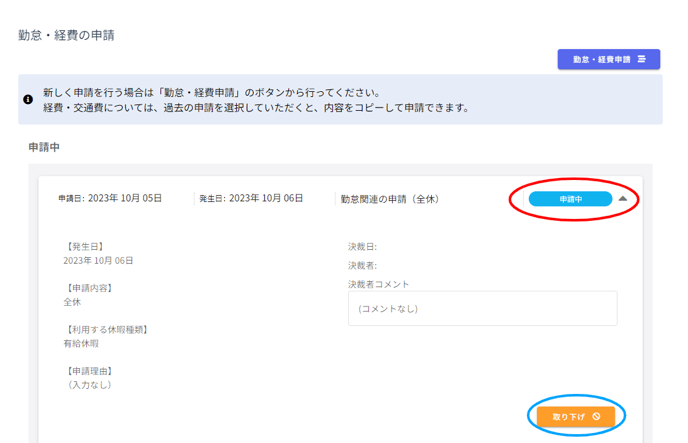Click the 発生日: 2023年 10月 06日 header text

tap(251, 199)
